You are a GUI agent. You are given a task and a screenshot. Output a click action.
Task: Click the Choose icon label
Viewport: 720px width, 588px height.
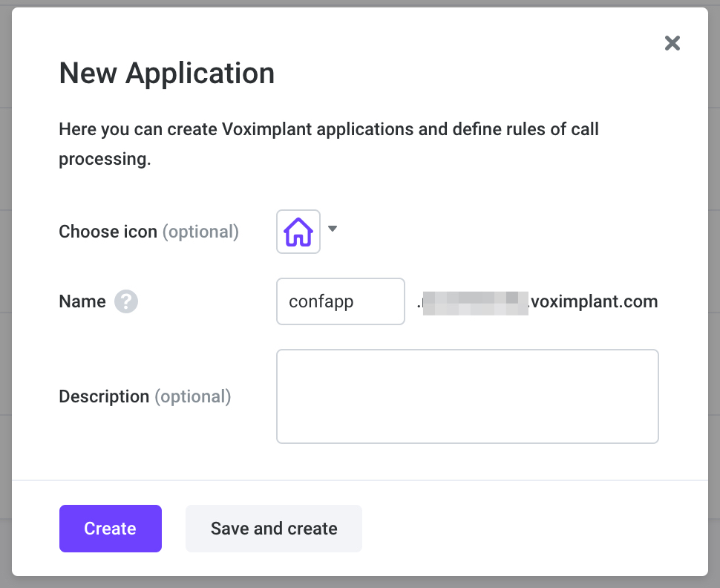108,232
